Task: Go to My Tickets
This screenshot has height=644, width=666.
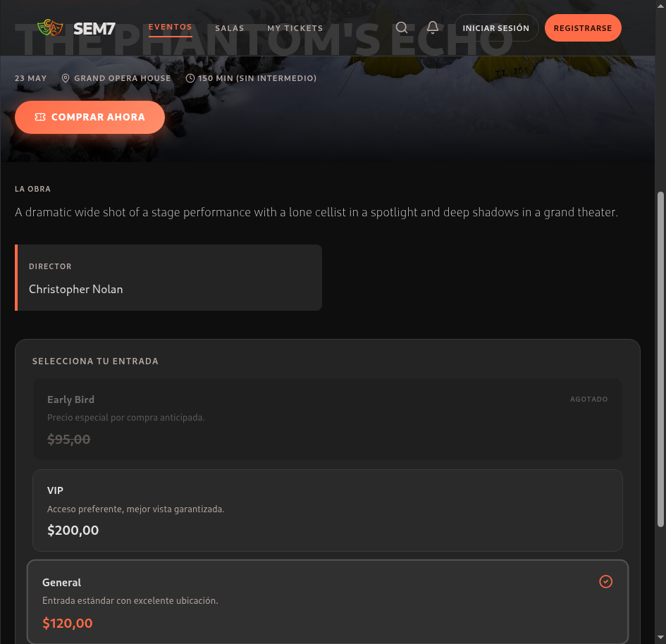Action: coord(295,28)
